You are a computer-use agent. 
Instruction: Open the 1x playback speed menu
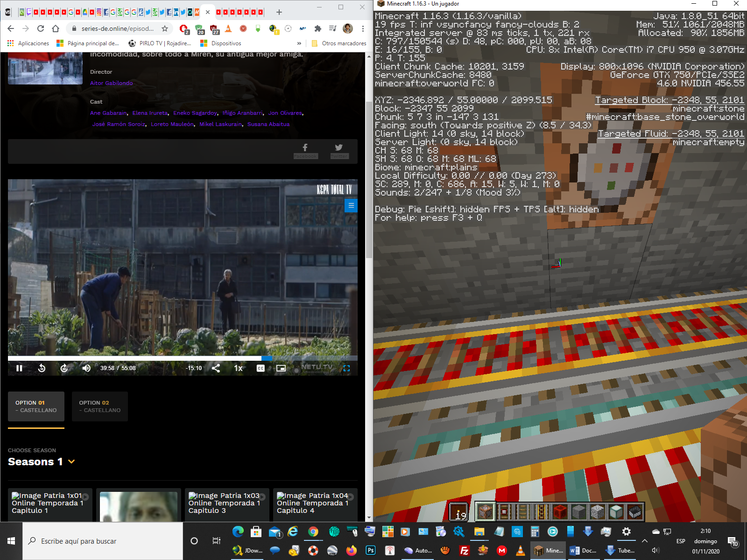pos(238,368)
